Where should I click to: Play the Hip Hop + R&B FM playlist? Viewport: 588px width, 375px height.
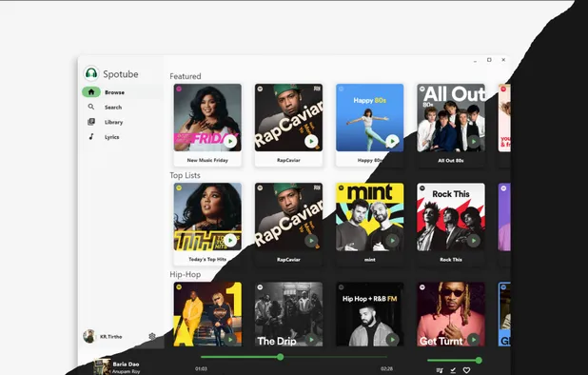pyautogui.click(x=392, y=340)
